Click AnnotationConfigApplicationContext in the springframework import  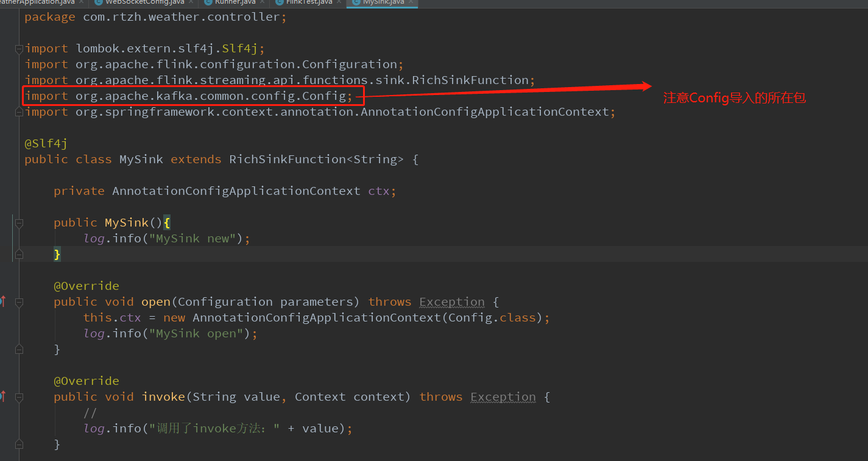485,112
